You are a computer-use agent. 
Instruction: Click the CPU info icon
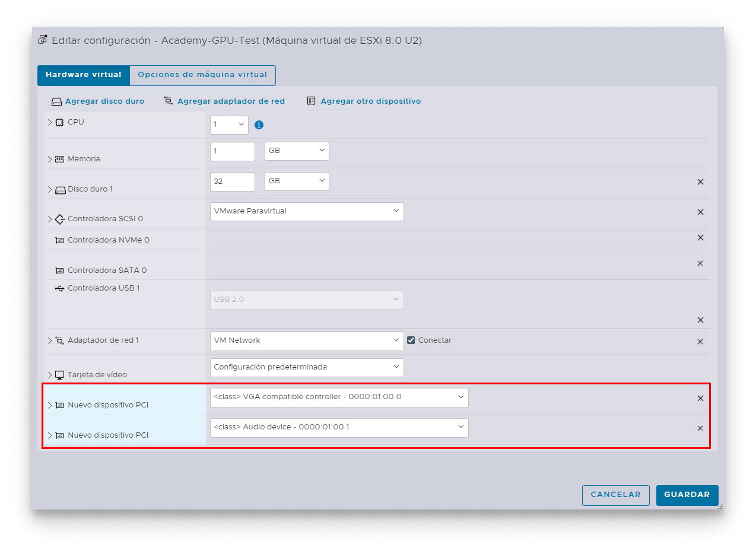coord(259,125)
